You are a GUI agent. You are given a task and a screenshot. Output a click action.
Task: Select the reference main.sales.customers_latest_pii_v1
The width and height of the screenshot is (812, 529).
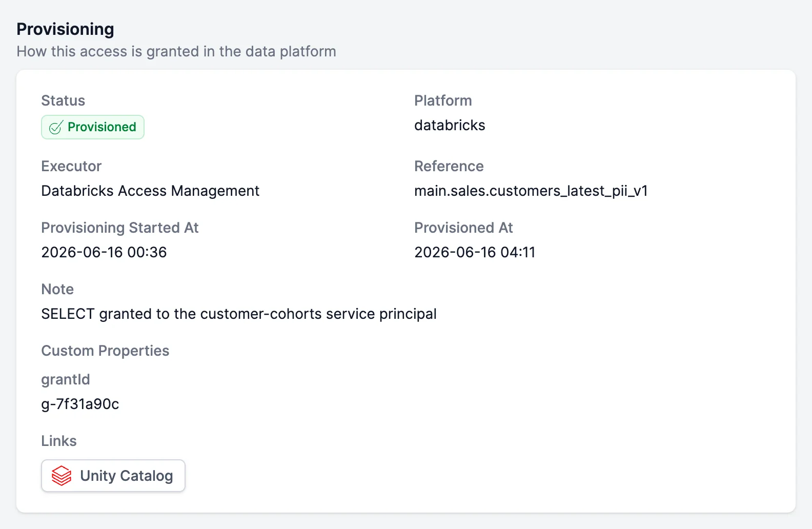(x=531, y=191)
